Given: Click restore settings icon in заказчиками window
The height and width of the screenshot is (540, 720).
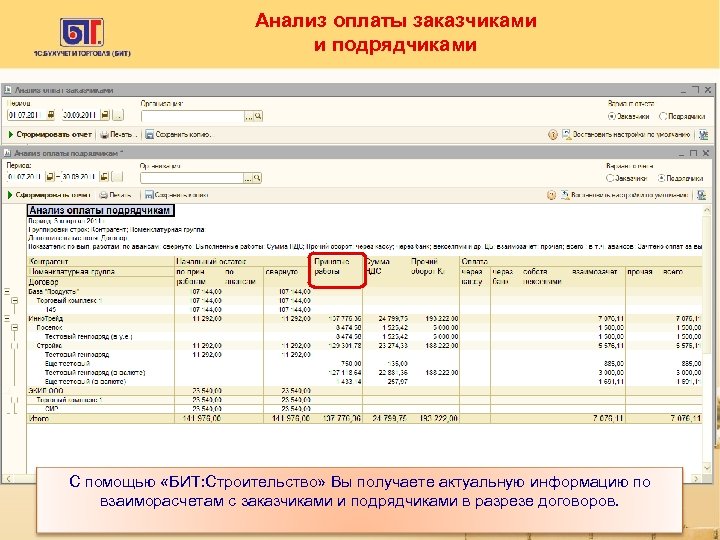Looking at the screenshot, I should pos(567,135).
